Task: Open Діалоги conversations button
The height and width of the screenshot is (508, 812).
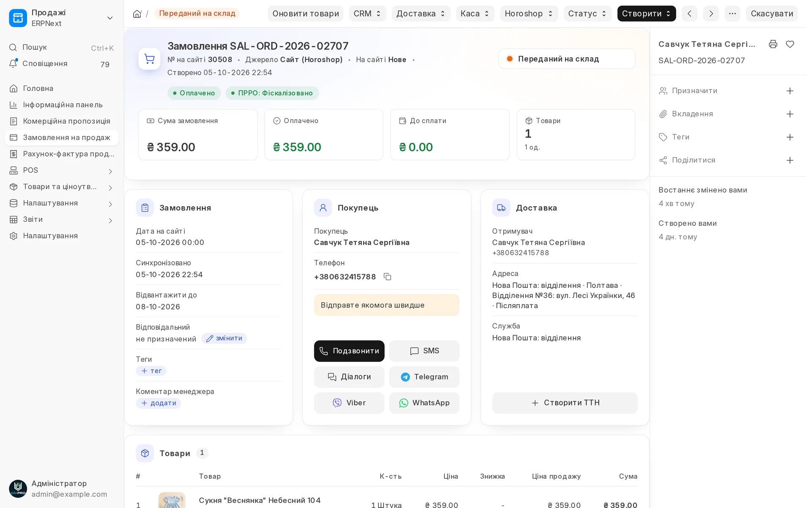Action: coord(349,377)
